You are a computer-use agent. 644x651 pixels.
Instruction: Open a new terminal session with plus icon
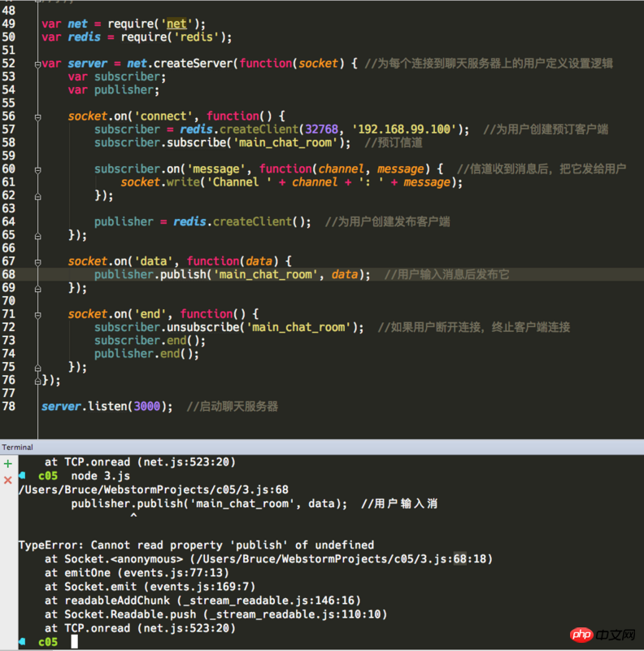(x=8, y=463)
